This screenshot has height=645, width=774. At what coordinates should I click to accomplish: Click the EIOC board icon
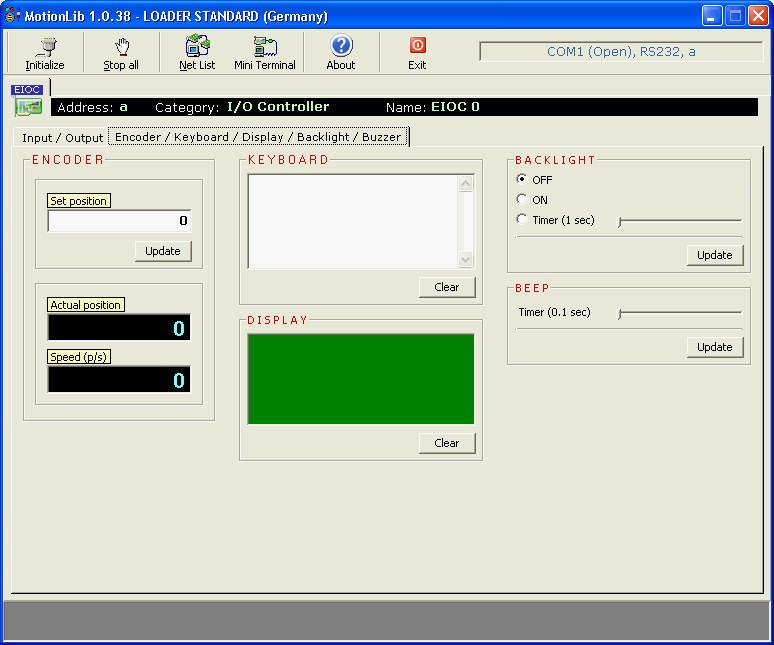[29, 107]
